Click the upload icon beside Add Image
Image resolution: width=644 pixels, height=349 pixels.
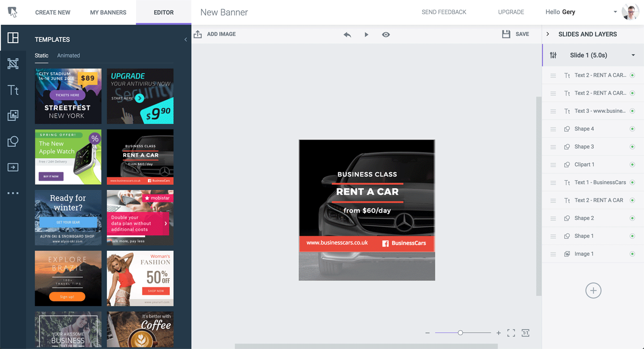pyautogui.click(x=198, y=34)
